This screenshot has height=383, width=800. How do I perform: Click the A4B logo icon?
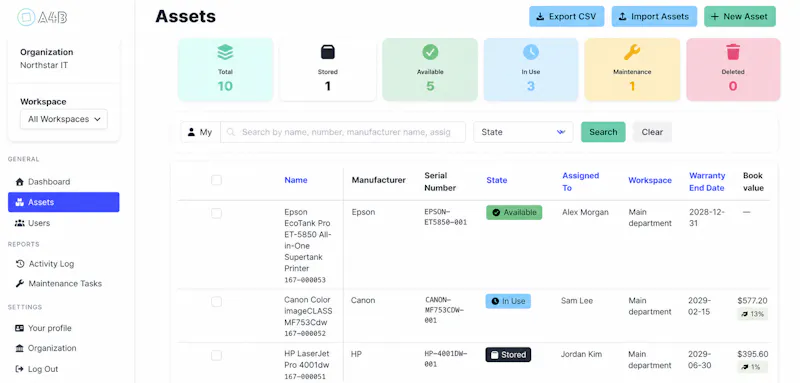(26, 17)
